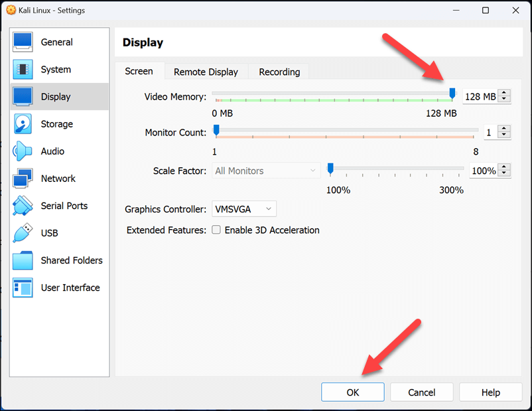Open the Network monitors icon

(23, 179)
